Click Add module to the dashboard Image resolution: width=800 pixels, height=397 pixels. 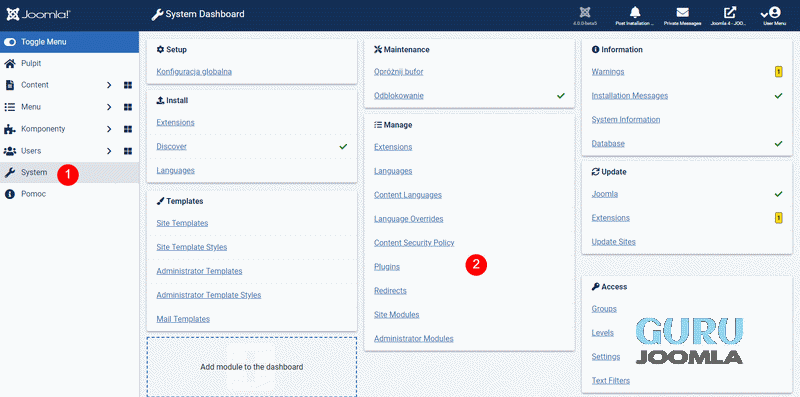tap(252, 367)
